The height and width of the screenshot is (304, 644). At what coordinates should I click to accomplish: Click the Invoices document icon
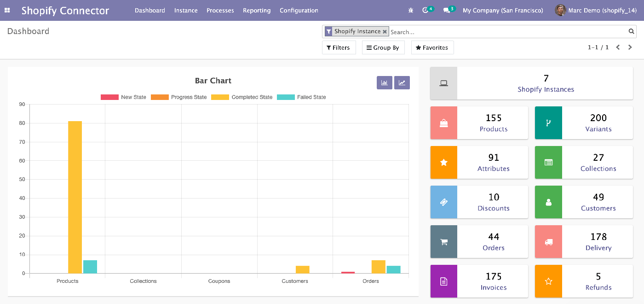(x=444, y=281)
